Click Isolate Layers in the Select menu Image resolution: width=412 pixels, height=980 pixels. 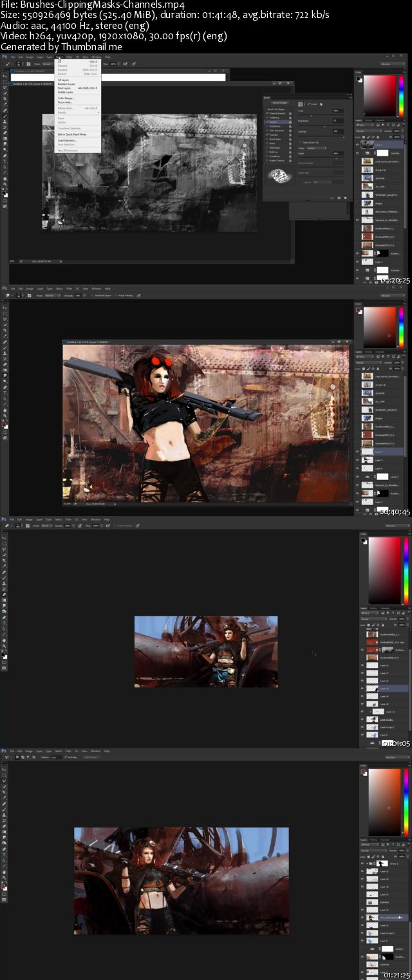point(65,92)
